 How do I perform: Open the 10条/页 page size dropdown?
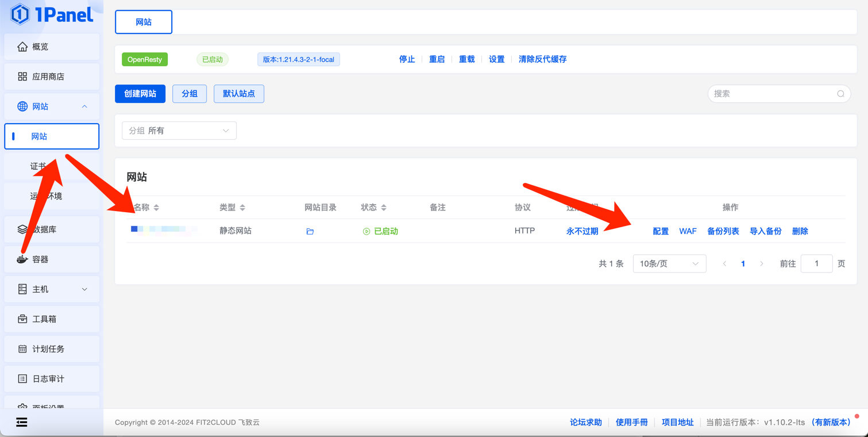pos(669,264)
